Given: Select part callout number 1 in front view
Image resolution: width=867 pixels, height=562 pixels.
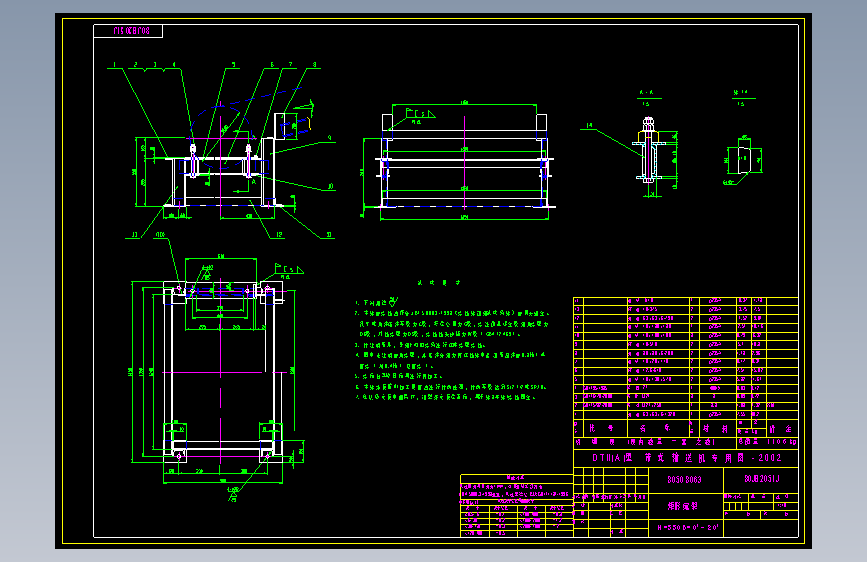Looking at the screenshot, I should pyautogui.click(x=114, y=65).
